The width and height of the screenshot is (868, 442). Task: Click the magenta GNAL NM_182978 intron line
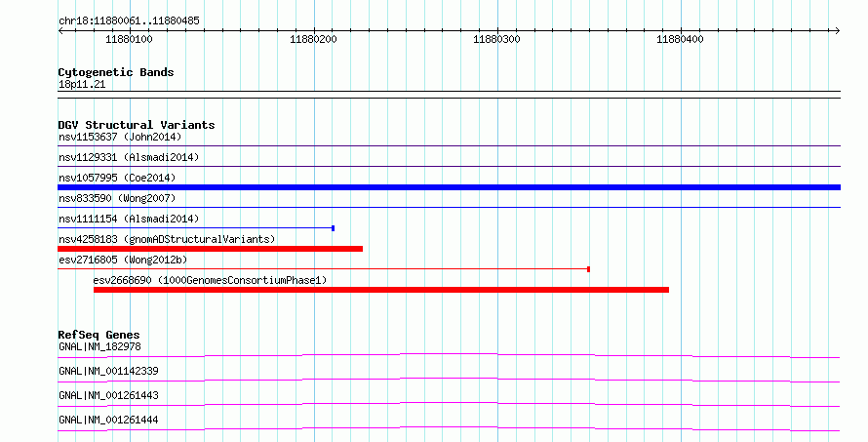[x=449, y=355]
